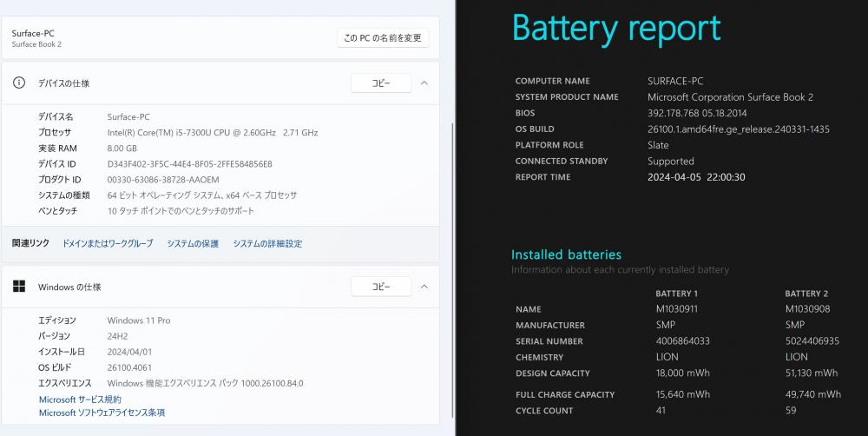Copy the device specifications
Screen dimensions: 868x436
click(381, 83)
